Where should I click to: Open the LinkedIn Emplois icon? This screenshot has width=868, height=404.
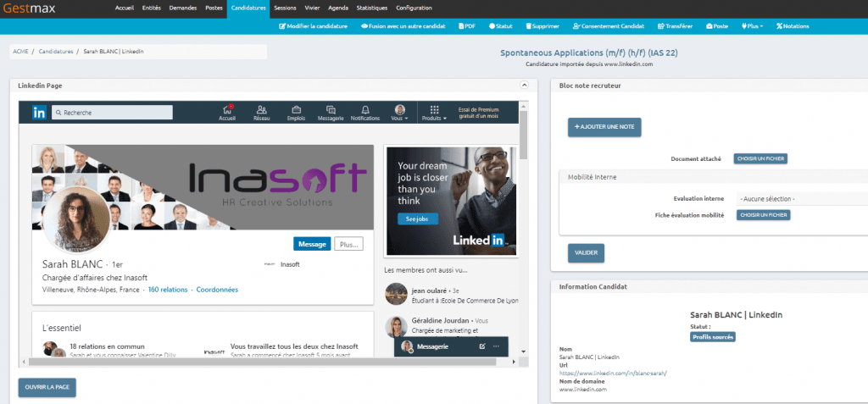[x=296, y=113]
